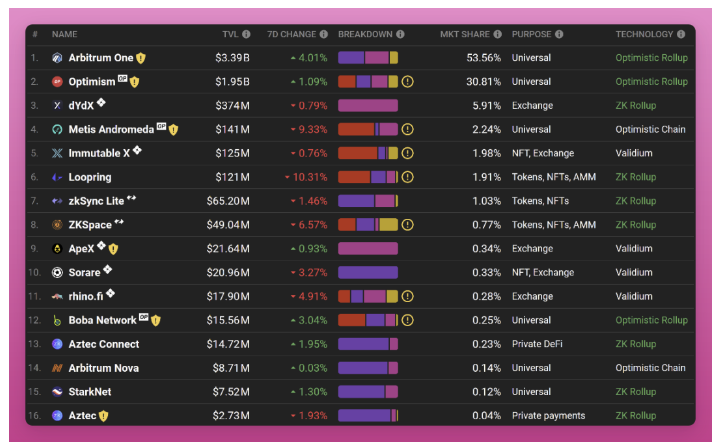Click the breakdown warning icon in Optimism row
This screenshot has width=717, height=445.
[x=407, y=82]
